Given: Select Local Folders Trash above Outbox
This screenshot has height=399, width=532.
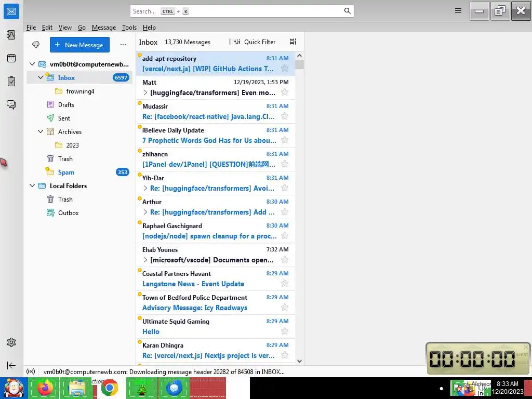Looking at the screenshot, I should pyautogui.click(x=79, y=199).
